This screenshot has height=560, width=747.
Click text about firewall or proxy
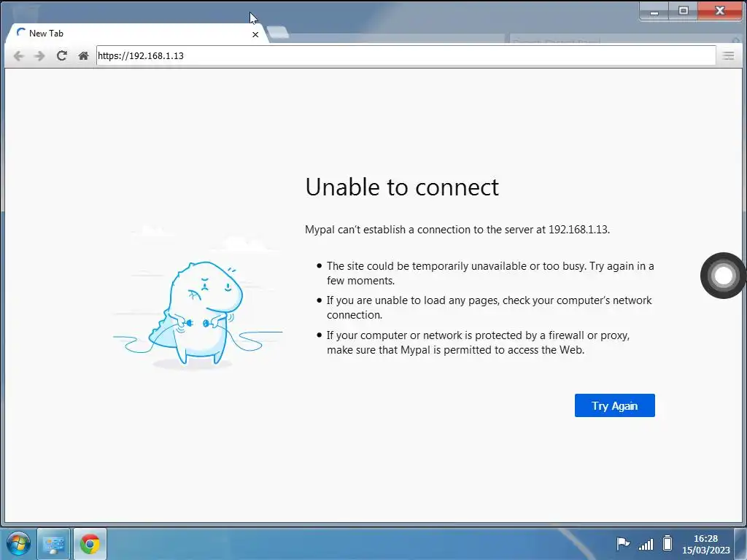pos(478,343)
